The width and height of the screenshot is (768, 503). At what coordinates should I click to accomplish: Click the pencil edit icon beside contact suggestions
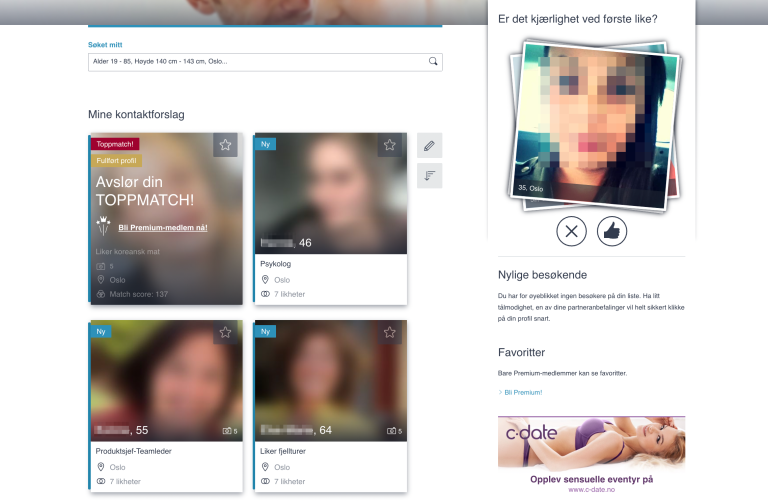[x=429, y=146]
